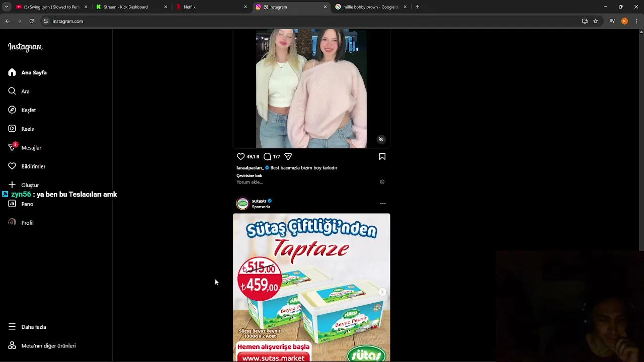The image size is (644, 362).
Task: Open emoji picker in comment box
Action: [382, 182]
